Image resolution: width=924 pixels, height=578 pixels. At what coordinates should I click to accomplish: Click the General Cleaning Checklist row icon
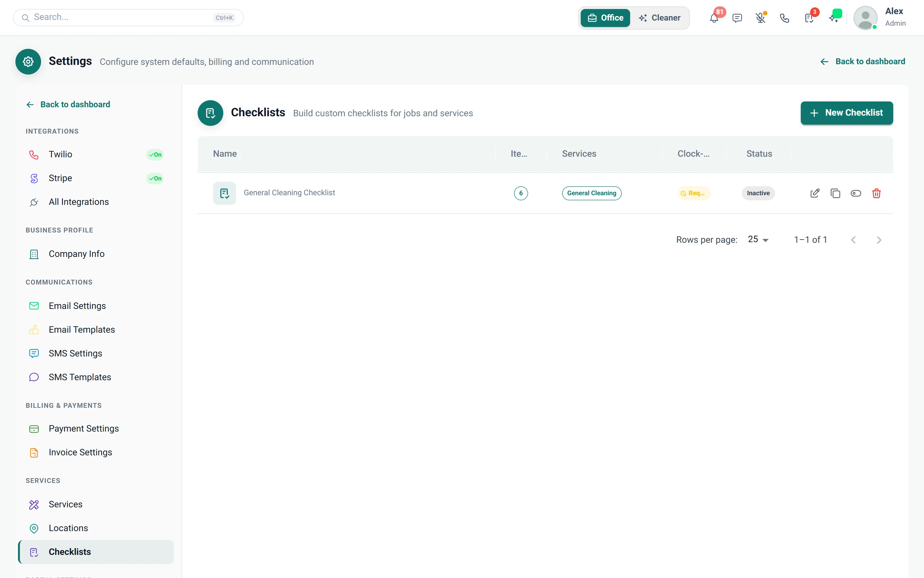coord(225,193)
